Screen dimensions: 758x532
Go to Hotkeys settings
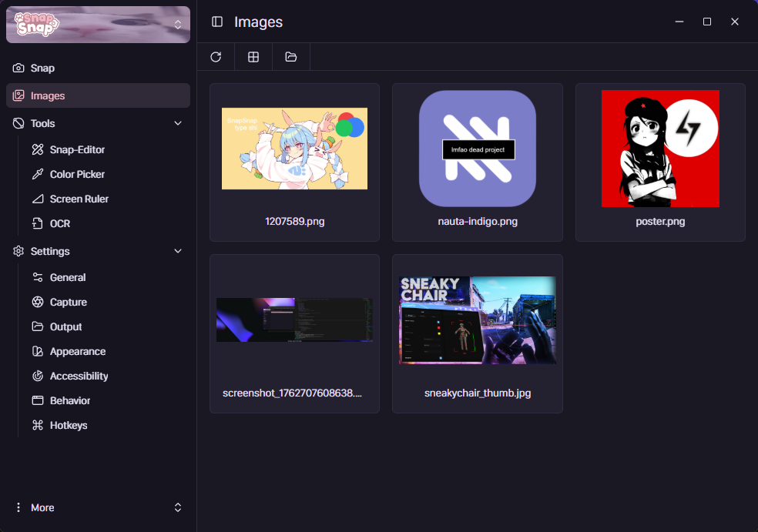(68, 425)
